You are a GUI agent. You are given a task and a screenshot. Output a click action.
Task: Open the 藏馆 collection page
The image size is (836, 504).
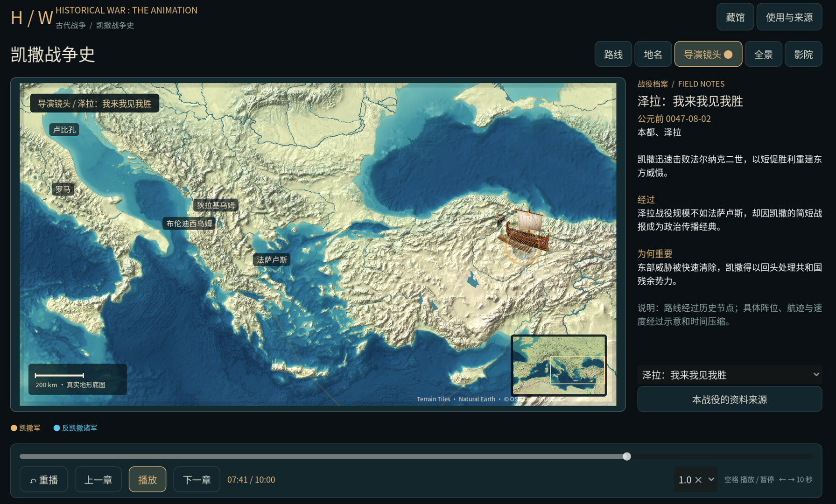[x=735, y=17]
